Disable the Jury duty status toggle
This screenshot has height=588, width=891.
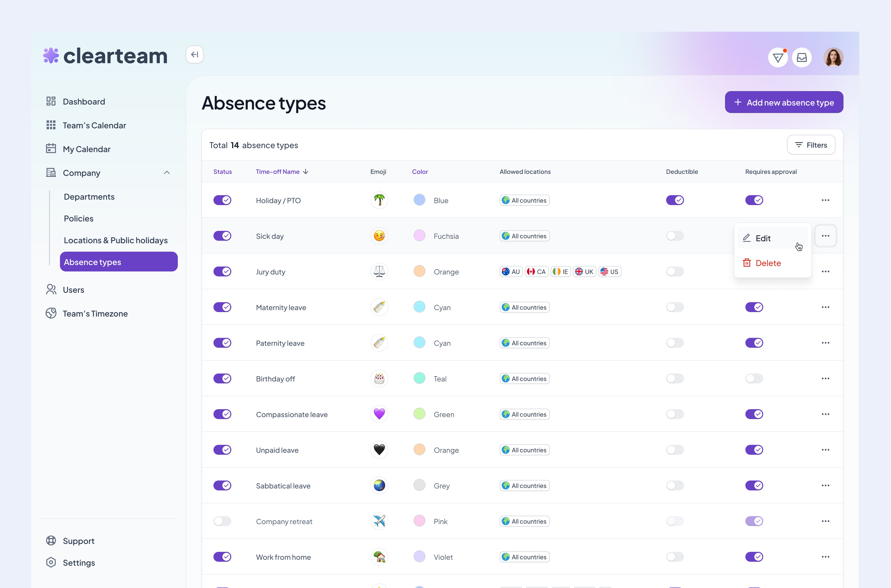coord(222,271)
